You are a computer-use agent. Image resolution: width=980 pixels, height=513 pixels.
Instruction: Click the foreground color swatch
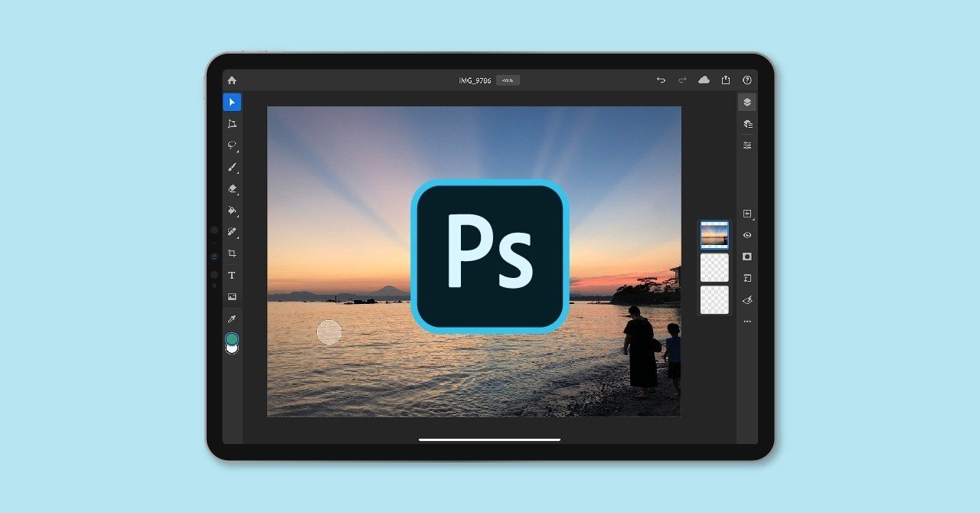pyautogui.click(x=231, y=338)
